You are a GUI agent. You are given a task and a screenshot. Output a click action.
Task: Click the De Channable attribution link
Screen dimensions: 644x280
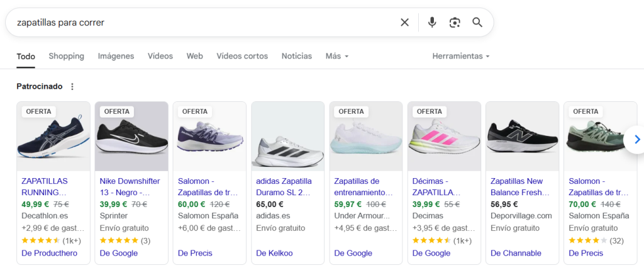click(x=516, y=253)
